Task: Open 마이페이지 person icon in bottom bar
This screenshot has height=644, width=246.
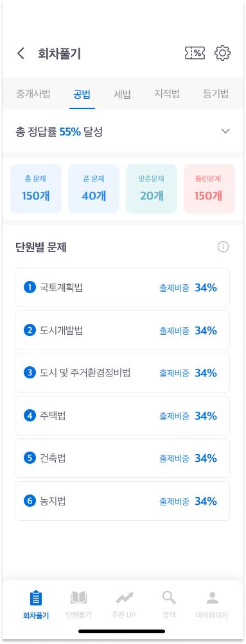Action: 212,598
